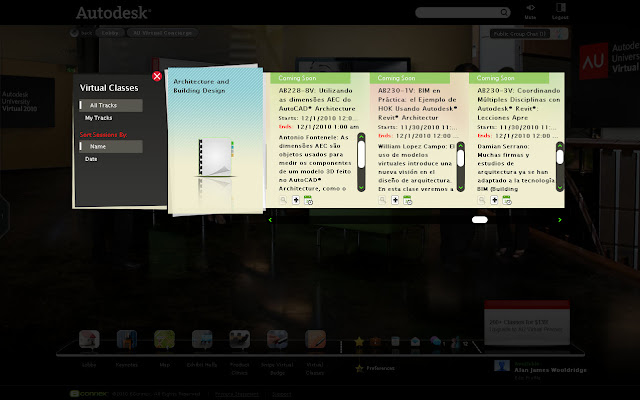Open the Architecture and Building Design track card
Screen dimensions: 640x400
[x=215, y=140]
